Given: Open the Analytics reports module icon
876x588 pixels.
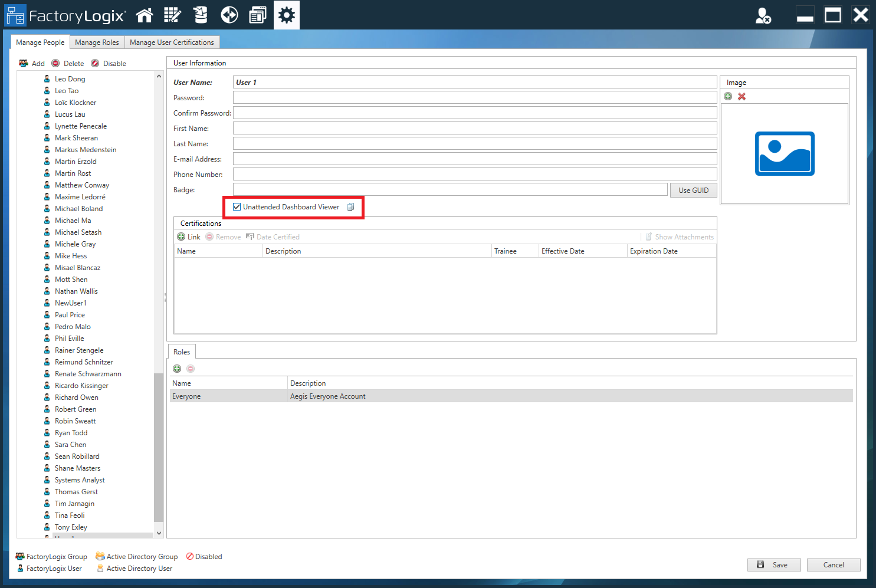Looking at the screenshot, I should [257, 15].
